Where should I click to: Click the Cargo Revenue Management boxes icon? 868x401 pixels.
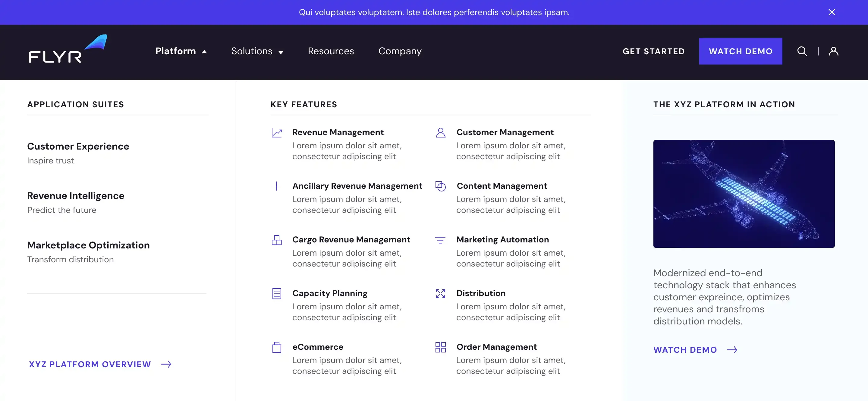pos(277,240)
